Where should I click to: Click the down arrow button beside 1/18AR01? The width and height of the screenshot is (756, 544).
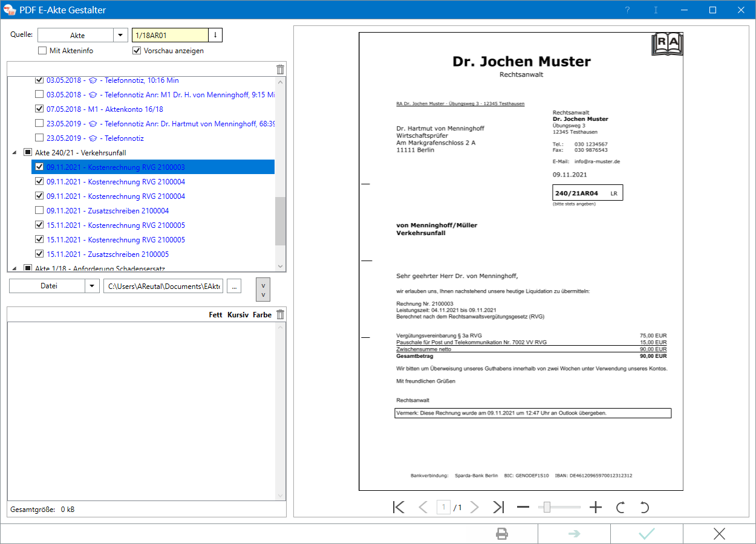(x=215, y=35)
